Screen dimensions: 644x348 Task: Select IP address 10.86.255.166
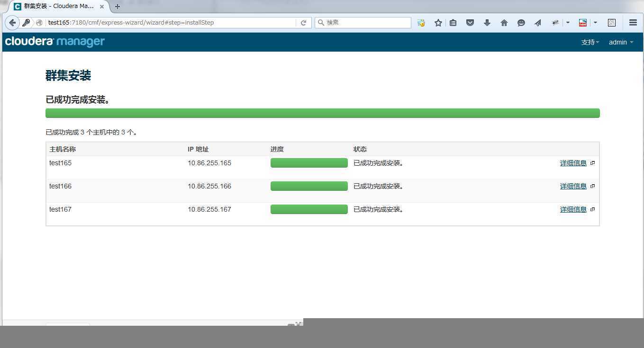209,186
